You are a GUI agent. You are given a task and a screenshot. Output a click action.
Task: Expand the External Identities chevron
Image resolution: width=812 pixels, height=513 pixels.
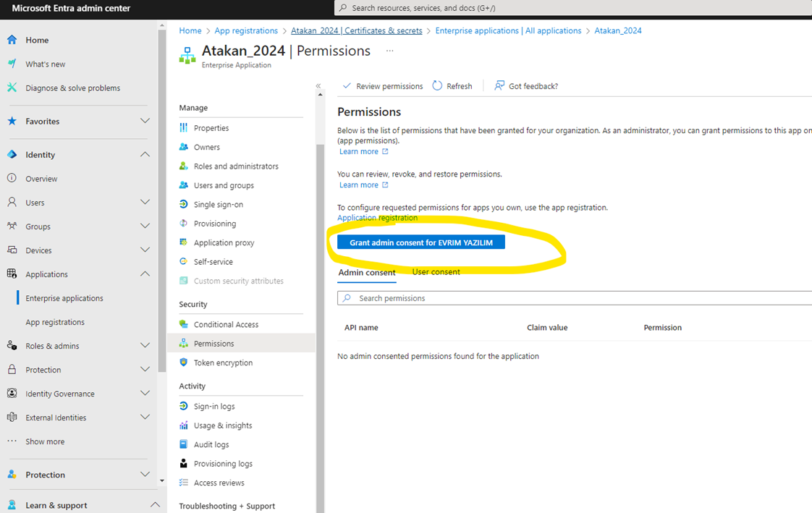pyautogui.click(x=145, y=417)
